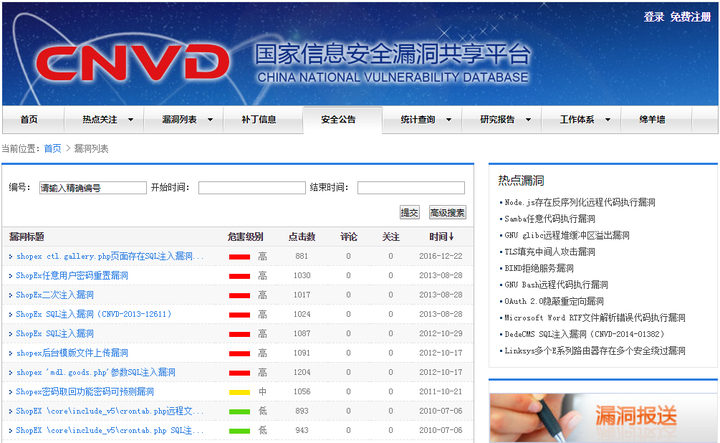
Task: Open ShopEX crontab.php SQL注 entry
Action: 110,431
